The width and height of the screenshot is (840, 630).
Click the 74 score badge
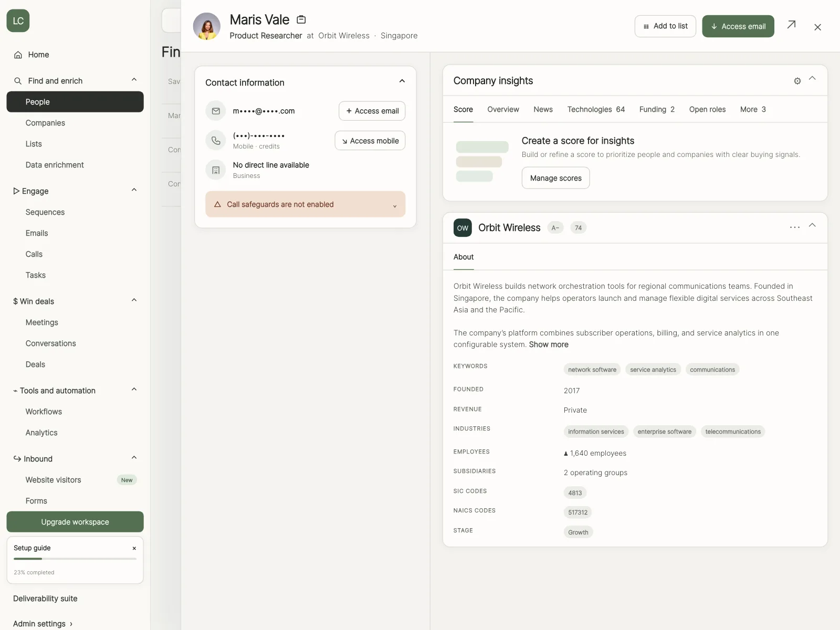pos(578,228)
